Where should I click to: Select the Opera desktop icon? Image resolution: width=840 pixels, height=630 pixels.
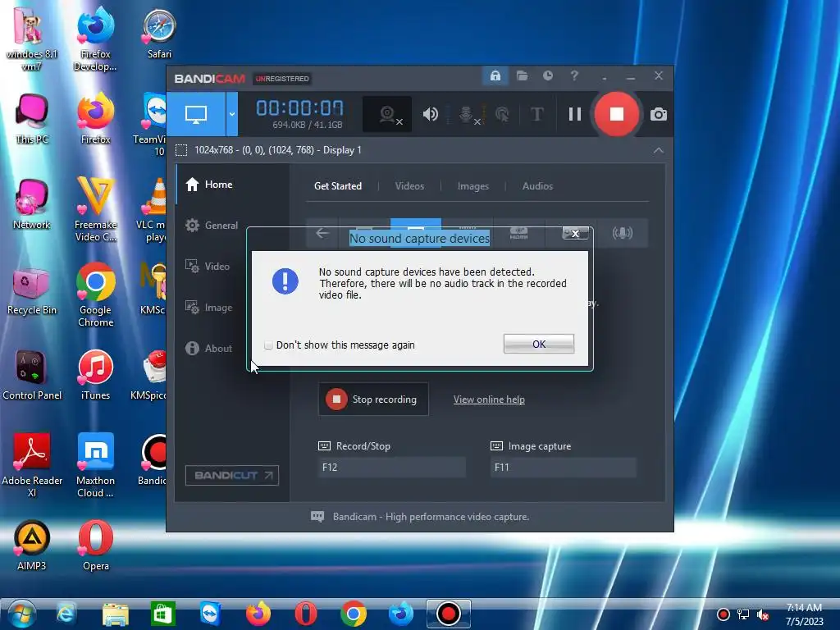pos(95,546)
